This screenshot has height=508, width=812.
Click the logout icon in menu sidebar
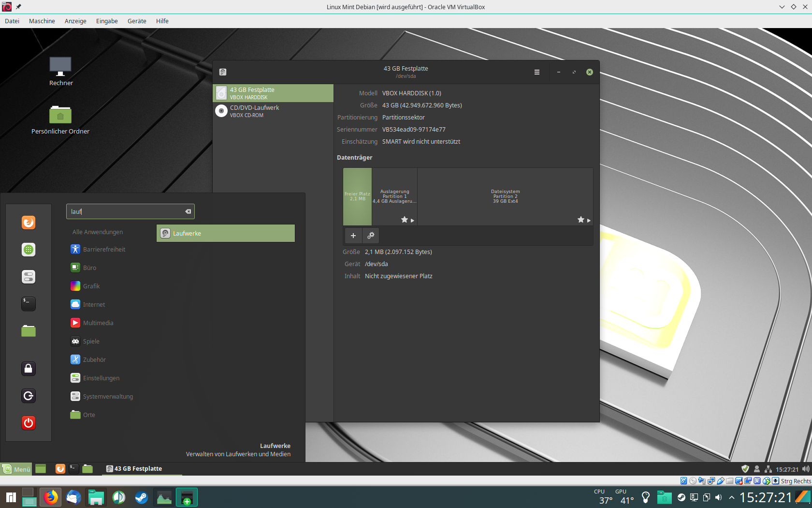point(29,396)
